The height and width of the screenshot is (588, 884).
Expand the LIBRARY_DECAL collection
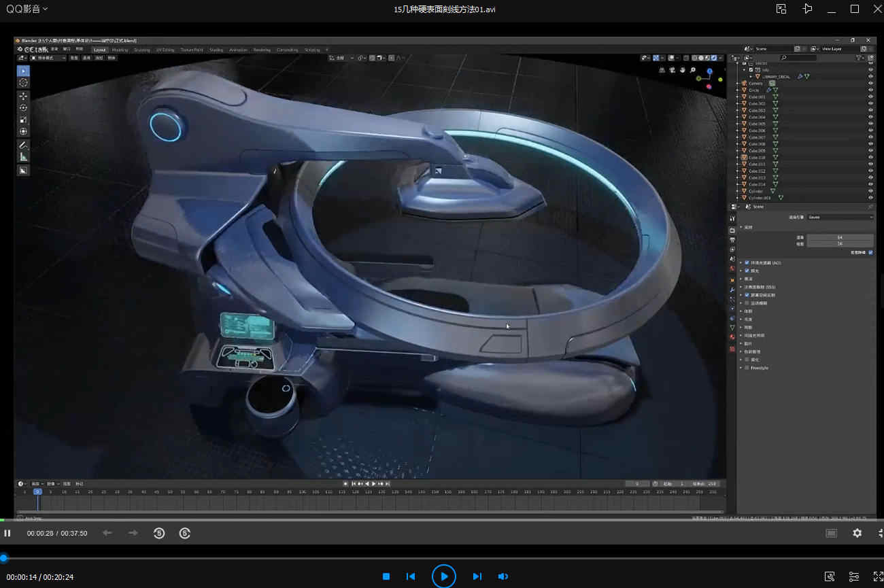(x=751, y=76)
